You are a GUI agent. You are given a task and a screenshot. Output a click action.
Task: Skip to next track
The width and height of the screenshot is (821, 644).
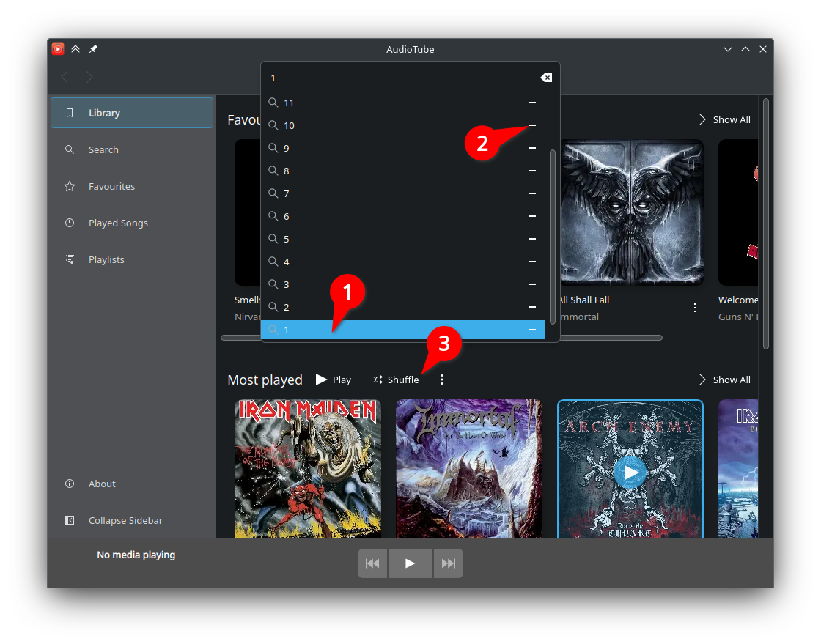448,563
